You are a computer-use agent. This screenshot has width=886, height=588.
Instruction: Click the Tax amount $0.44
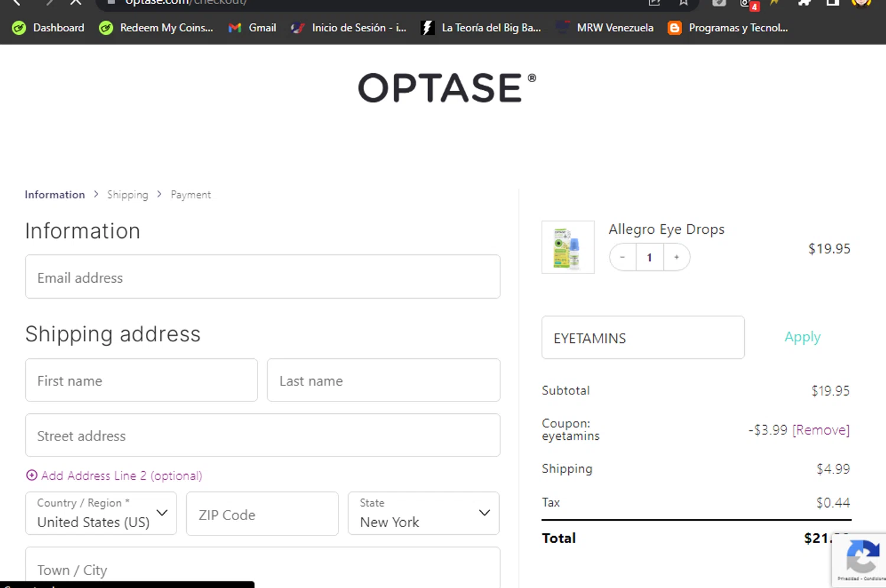[833, 502]
